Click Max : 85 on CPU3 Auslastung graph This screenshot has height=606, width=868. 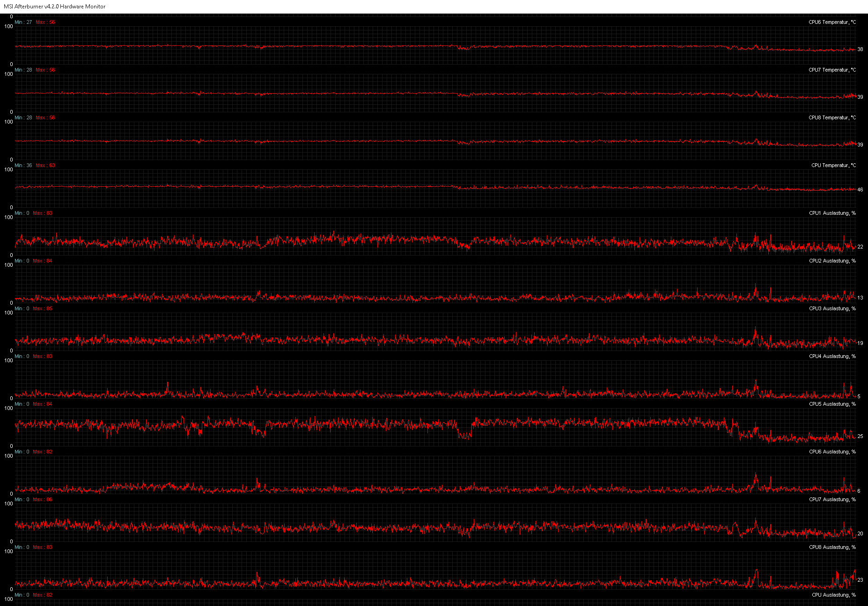click(x=43, y=308)
